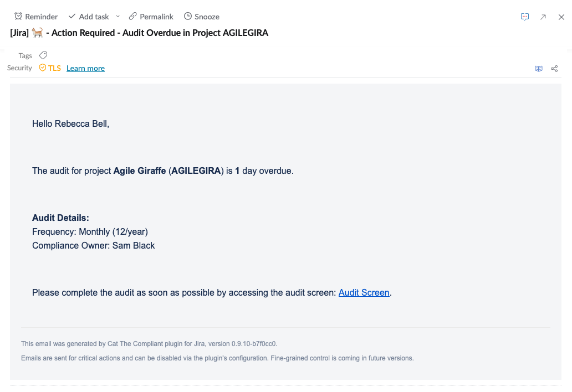
Task: Click the 'Hello Rebecca Bell,' greeting
Action: [71, 124]
